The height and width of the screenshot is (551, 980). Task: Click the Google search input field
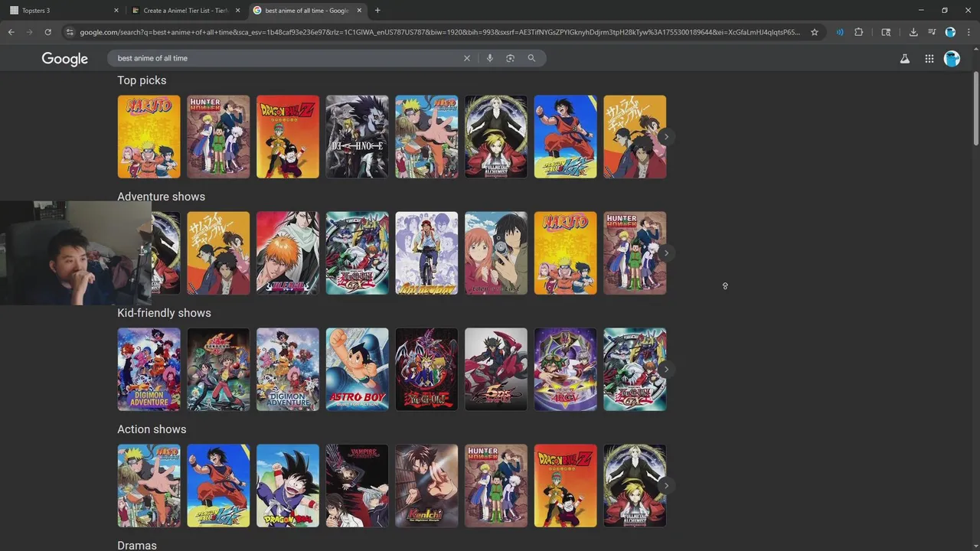click(x=287, y=58)
